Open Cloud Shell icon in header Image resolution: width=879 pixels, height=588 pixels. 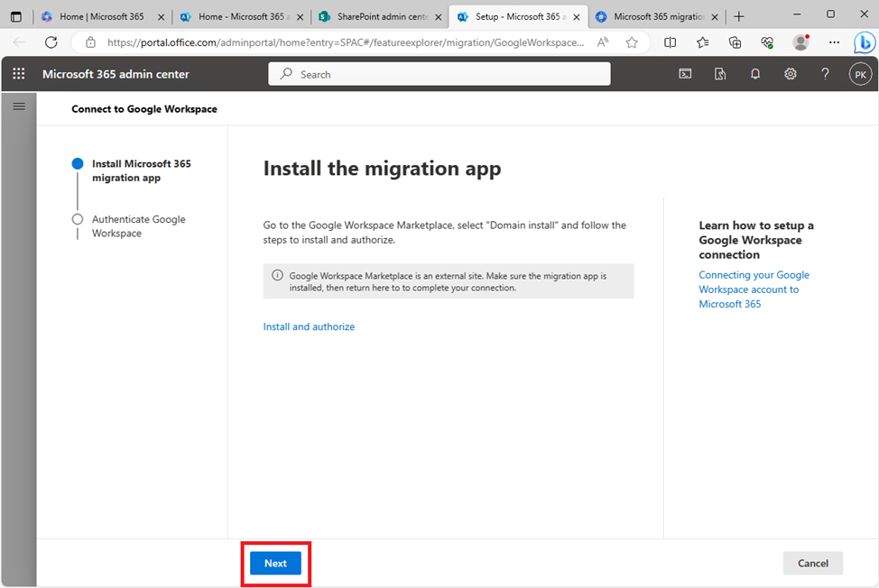[x=685, y=74]
